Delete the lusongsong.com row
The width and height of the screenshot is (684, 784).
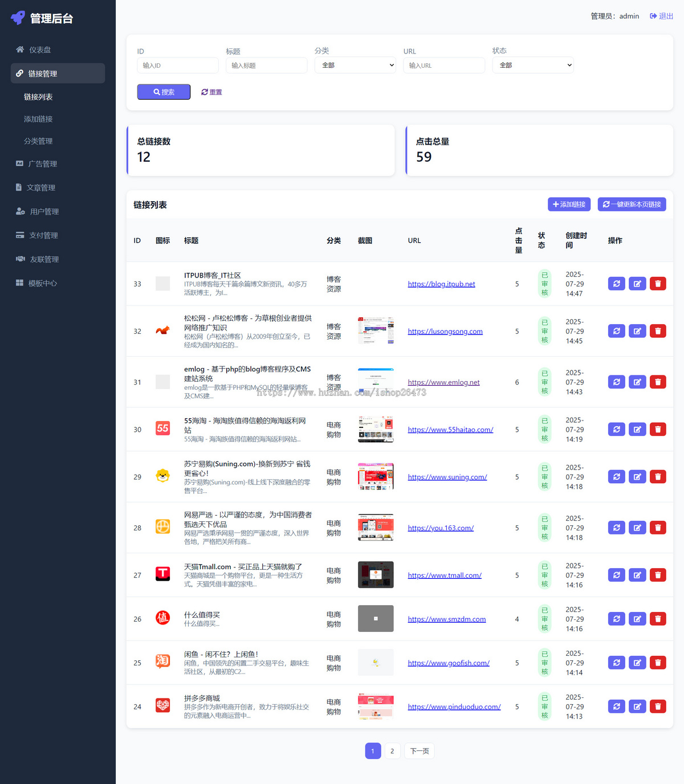658,331
